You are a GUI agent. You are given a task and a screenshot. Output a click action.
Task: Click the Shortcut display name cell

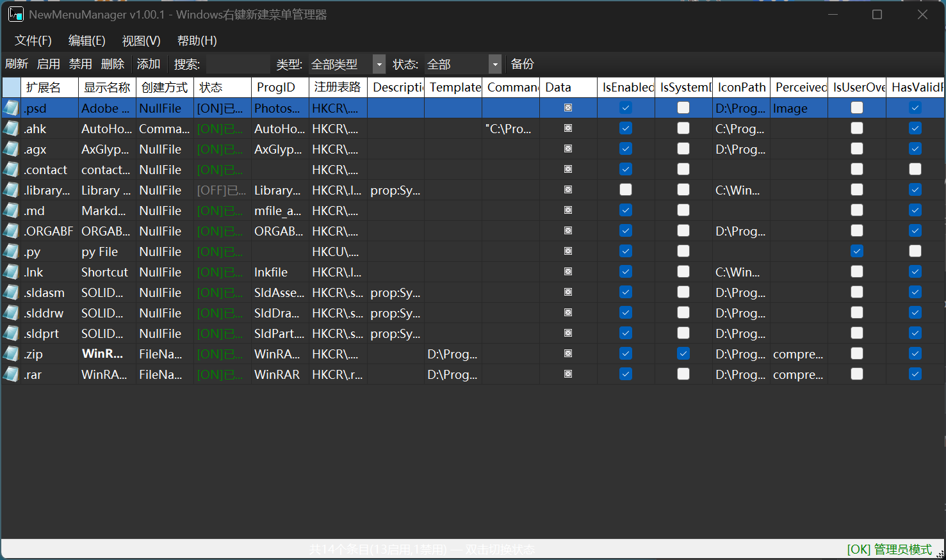tap(107, 272)
